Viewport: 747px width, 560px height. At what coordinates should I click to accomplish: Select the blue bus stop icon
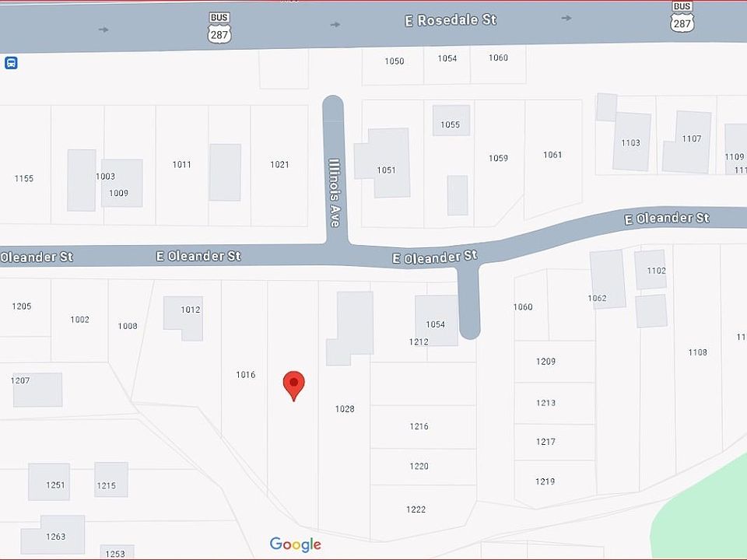11,63
